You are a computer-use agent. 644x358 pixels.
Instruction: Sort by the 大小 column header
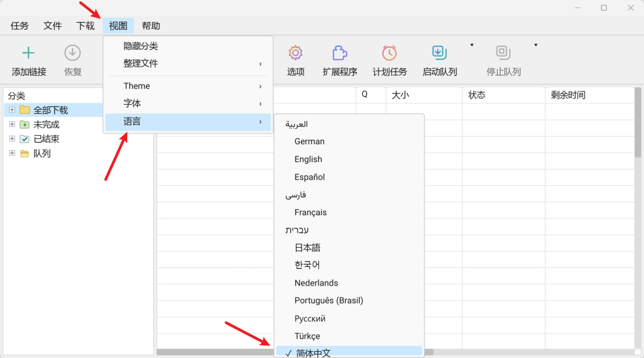(424, 95)
